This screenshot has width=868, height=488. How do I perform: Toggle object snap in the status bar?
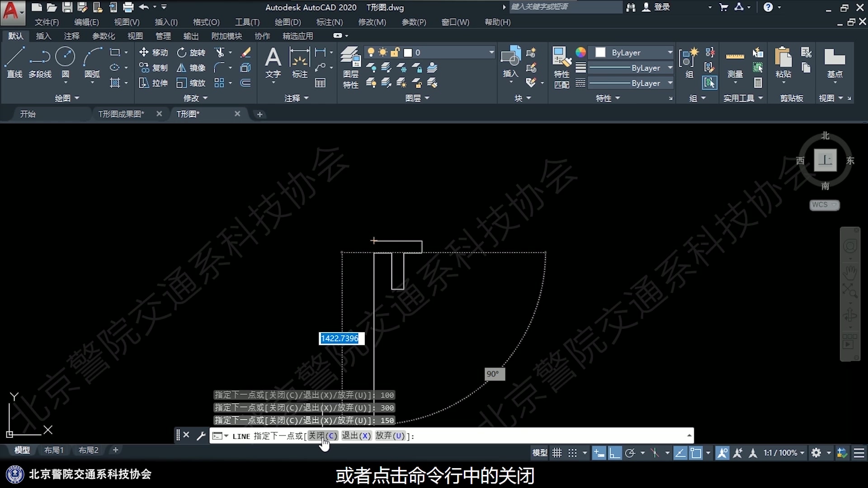pyautogui.click(x=696, y=453)
